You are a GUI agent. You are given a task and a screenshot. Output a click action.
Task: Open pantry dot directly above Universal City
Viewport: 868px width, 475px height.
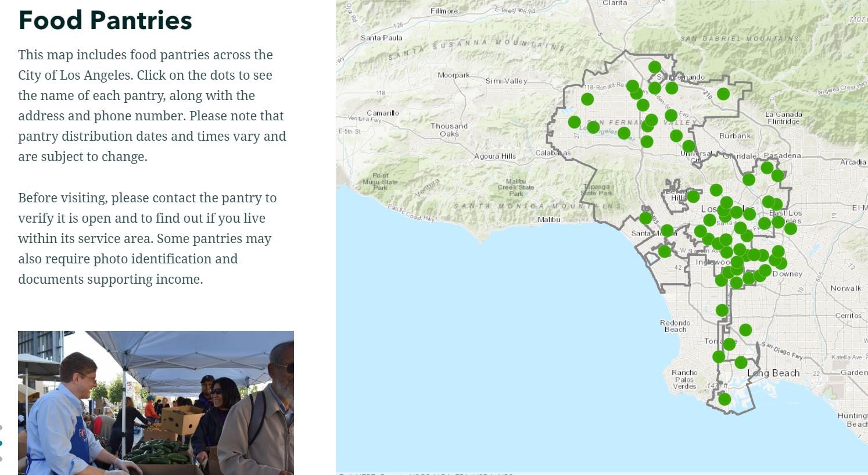tap(688, 147)
